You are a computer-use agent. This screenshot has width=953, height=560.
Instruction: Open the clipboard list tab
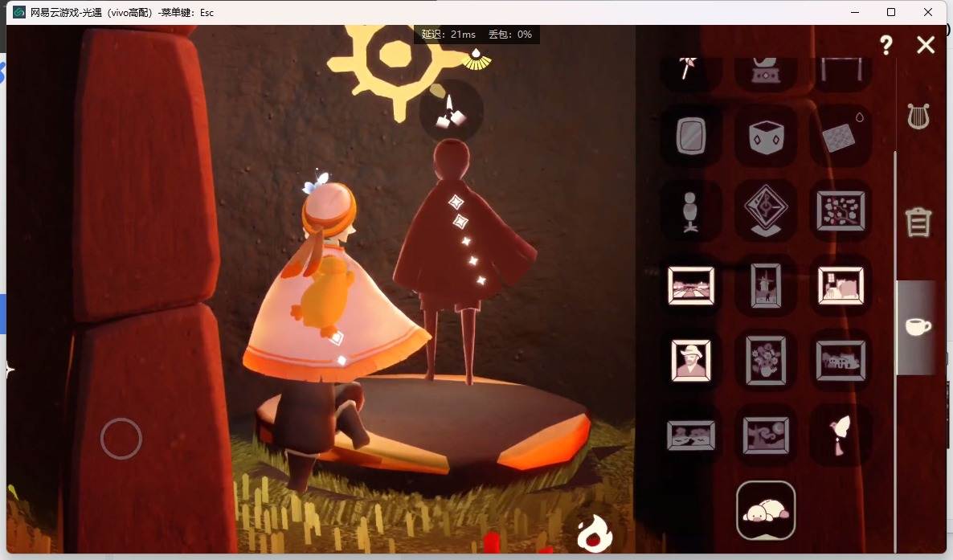point(918,222)
